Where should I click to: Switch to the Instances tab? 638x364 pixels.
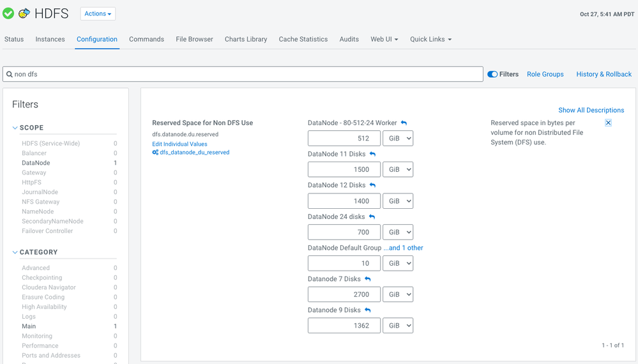50,40
